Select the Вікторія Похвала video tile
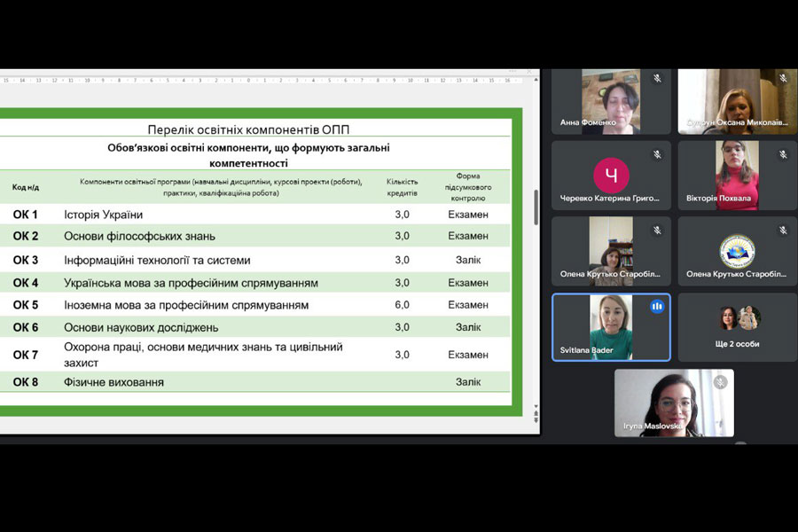Viewport: 798px width, 532px height. click(738, 176)
